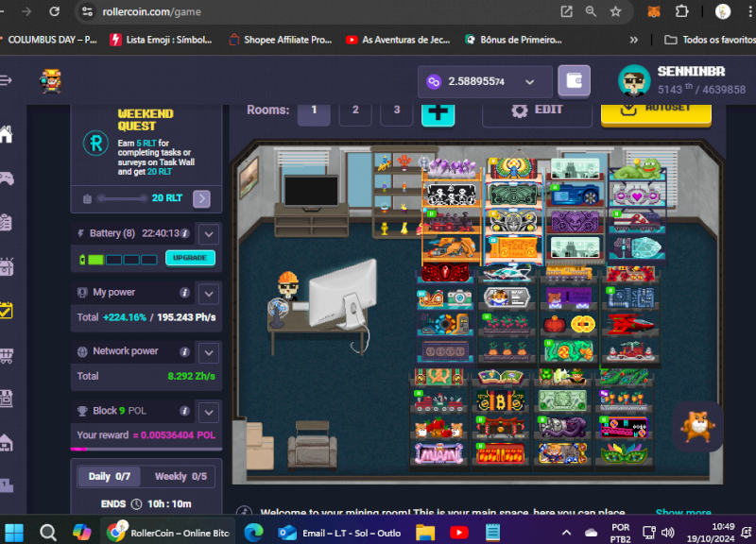
Task: Click the site information icon in address bar
Action: pos(87,11)
